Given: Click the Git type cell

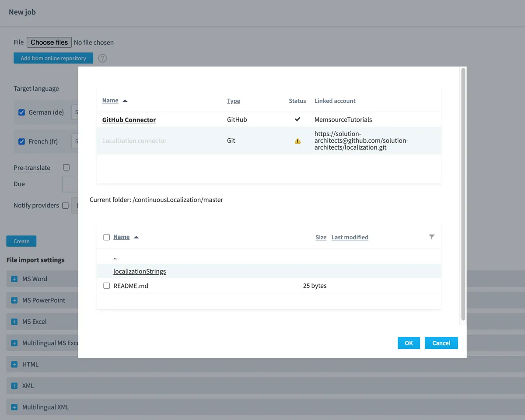Looking at the screenshot, I should pos(231,140).
